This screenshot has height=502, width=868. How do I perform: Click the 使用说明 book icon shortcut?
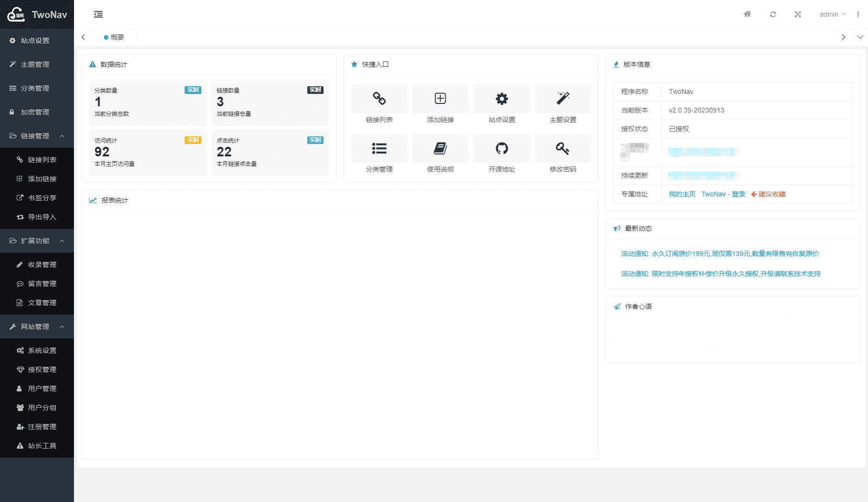tap(440, 148)
